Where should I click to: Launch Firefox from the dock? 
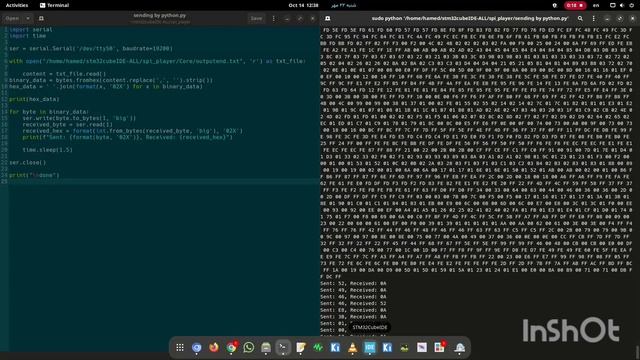pyautogui.click(x=214, y=347)
